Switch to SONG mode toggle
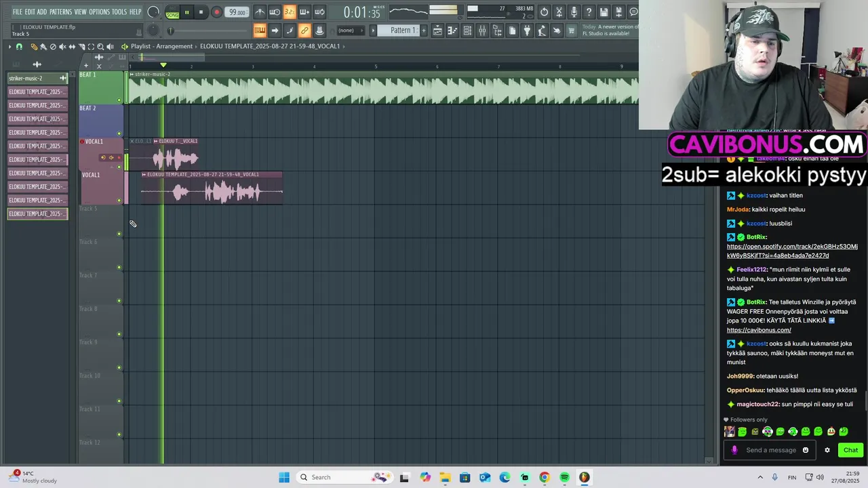The height and width of the screenshot is (488, 868). [172, 15]
